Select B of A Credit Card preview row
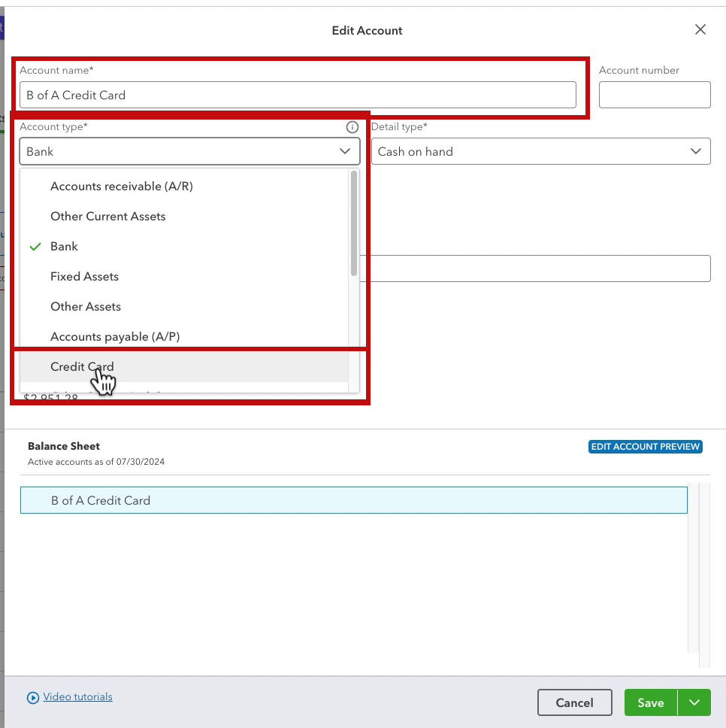Screen dimensions: 726x728 [x=353, y=501]
